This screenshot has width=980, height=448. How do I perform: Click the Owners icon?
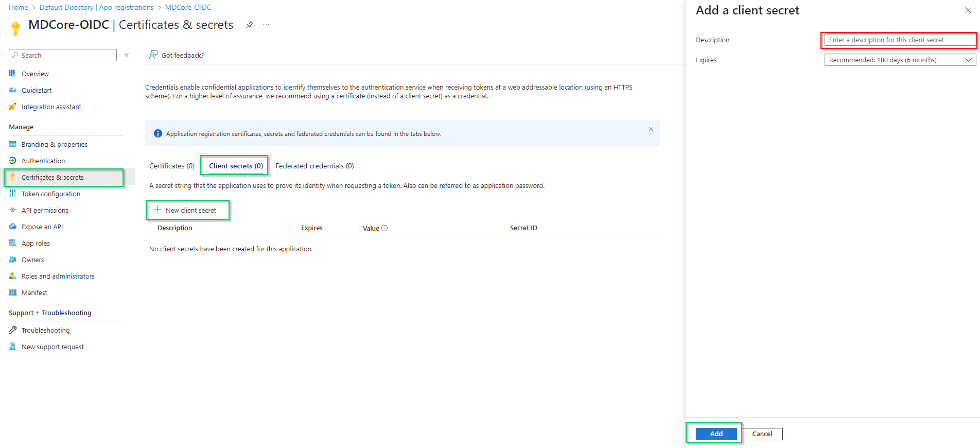point(12,260)
